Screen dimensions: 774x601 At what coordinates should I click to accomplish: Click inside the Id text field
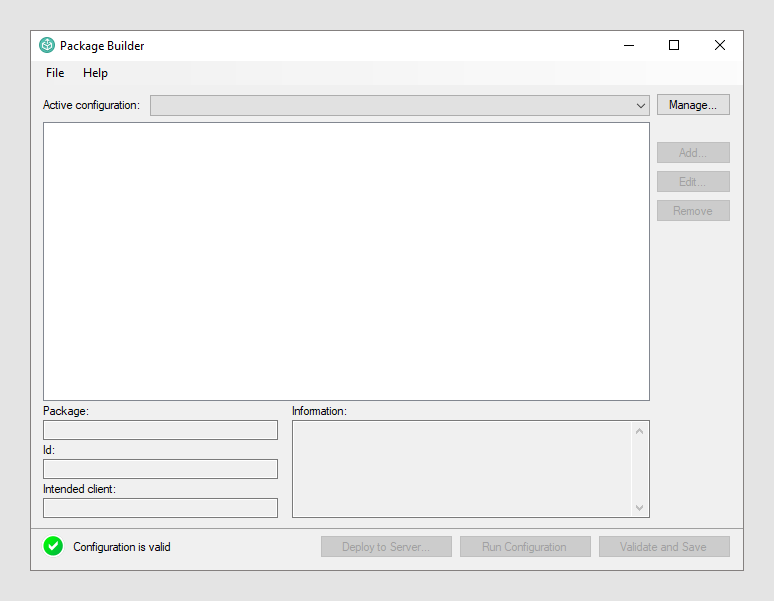(x=160, y=469)
